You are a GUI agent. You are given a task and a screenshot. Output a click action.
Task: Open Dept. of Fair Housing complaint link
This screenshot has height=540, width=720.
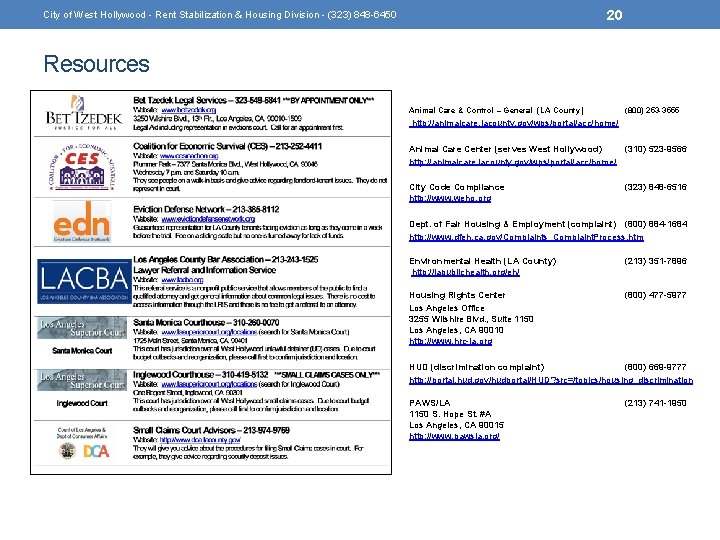[526, 237]
